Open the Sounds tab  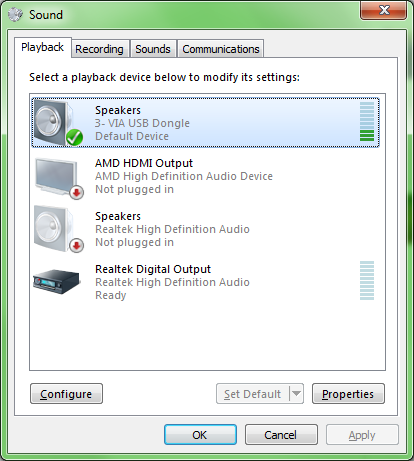pyautogui.click(x=153, y=49)
